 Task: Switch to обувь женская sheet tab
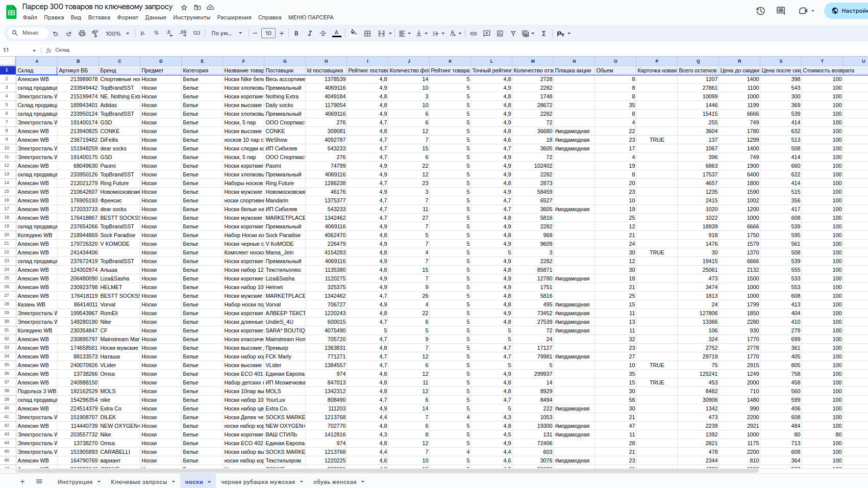[x=334, y=482]
